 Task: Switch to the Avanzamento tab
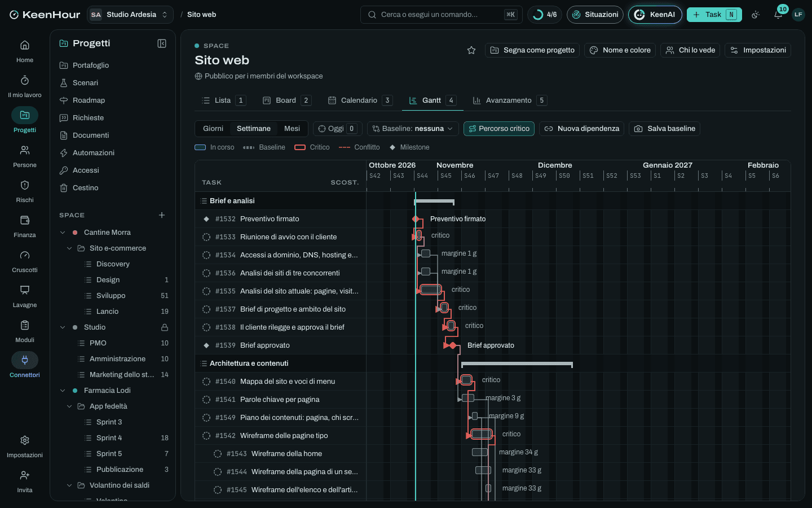click(x=509, y=100)
